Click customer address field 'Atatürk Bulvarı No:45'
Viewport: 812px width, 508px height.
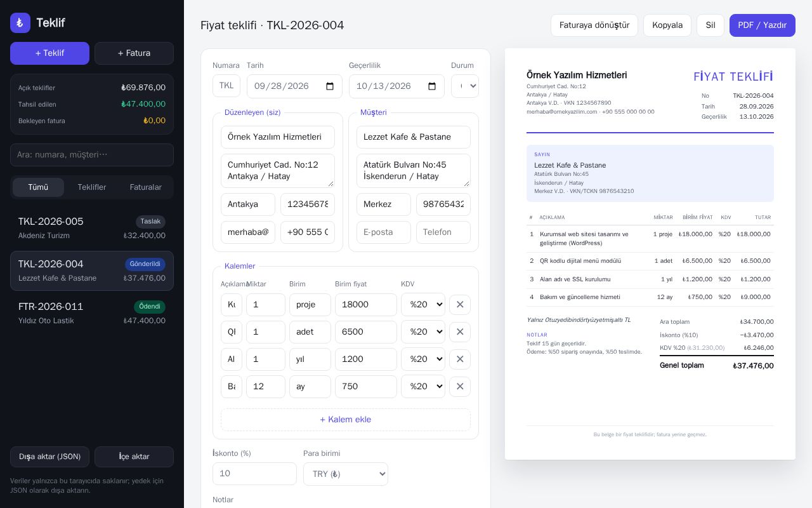[x=414, y=171]
